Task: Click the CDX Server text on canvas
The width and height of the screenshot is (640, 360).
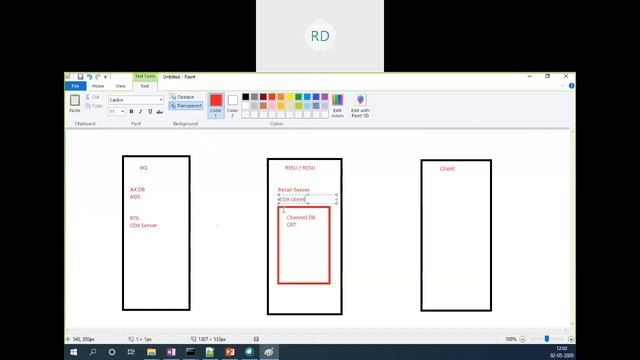Action: [143, 225]
